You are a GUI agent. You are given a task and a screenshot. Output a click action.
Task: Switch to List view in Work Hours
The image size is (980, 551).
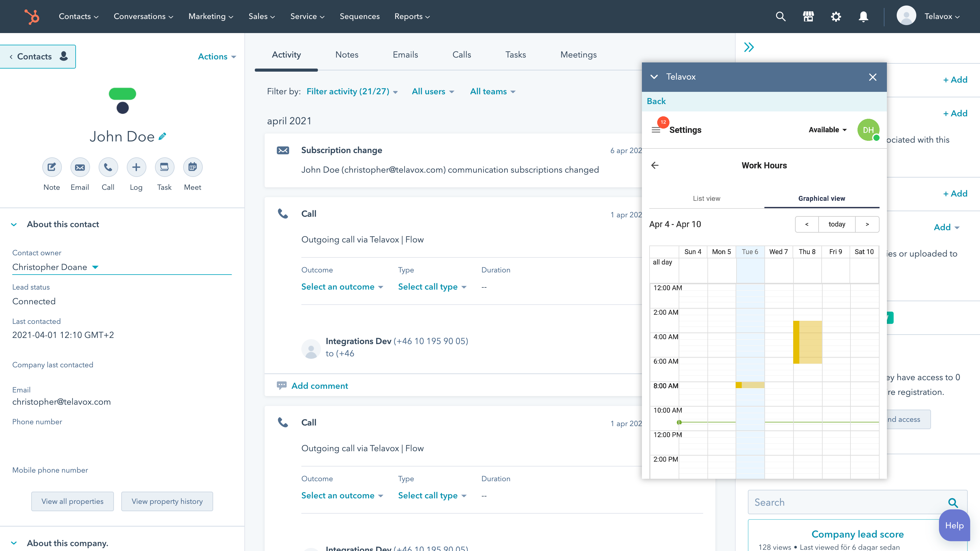tap(707, 198)
